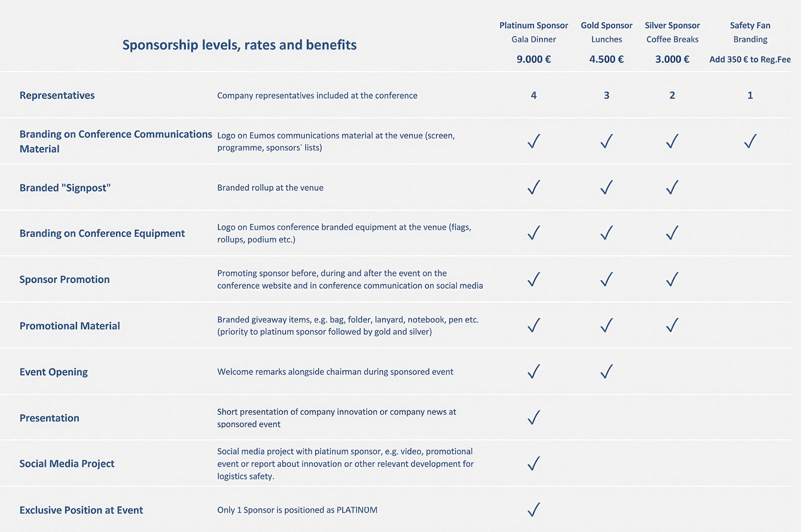Toggle the Silver checkmark for Branded "Signpost"
The width and height of the screenshot is (801, 532).
[672, 187]
